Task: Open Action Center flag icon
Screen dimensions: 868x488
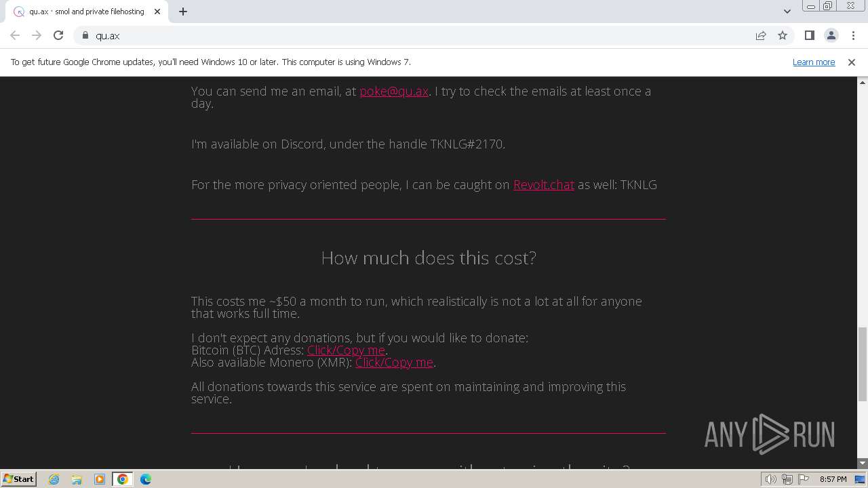Action: tap(804, 479)
